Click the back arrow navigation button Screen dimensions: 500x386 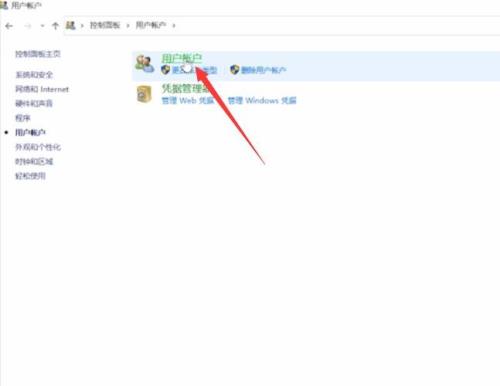[x=9, y=26]
